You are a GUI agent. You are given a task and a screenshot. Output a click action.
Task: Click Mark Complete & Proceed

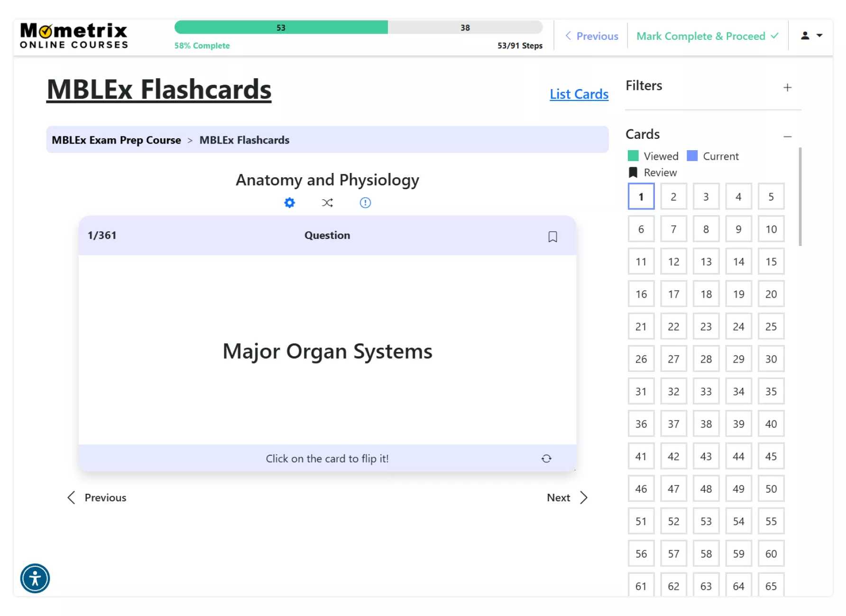pos(707,36)
